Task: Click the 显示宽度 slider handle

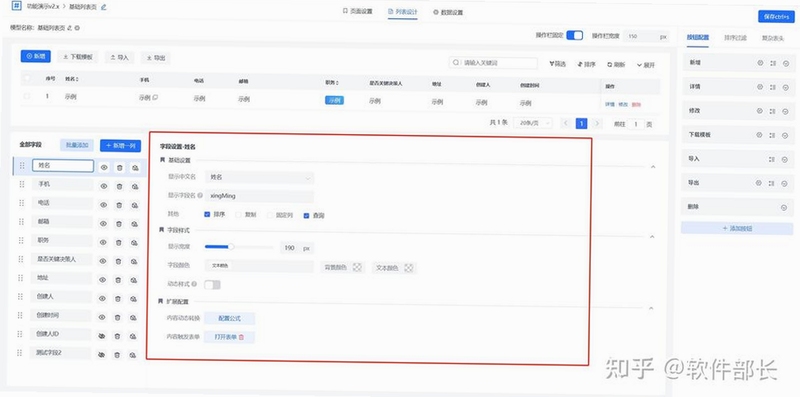Action: 231,247
